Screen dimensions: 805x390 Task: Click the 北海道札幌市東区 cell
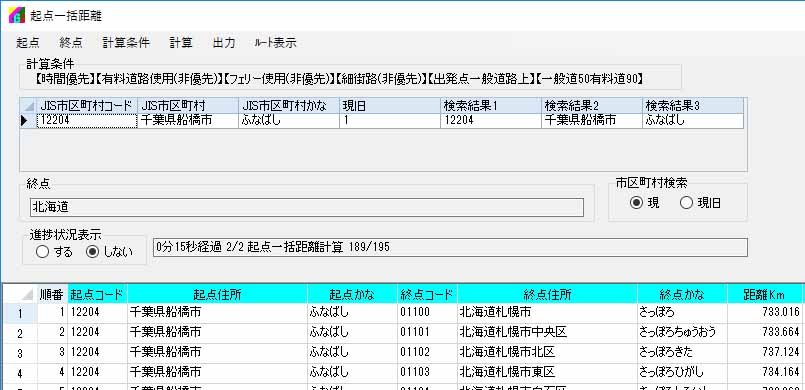[547, 372]
